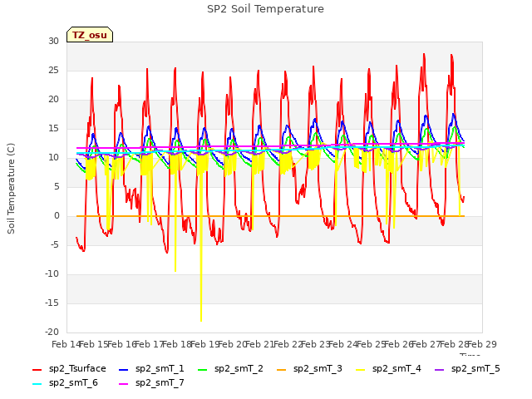Click the red sp2_Tsurface legend swatch
This screenshot has height=399, width=532.
pos(37,369)
